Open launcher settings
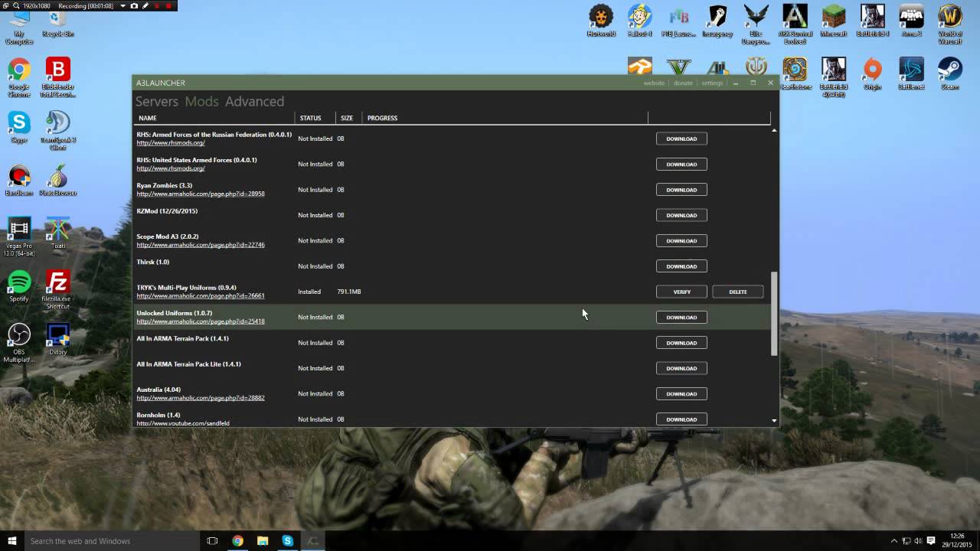 [712, 83]
